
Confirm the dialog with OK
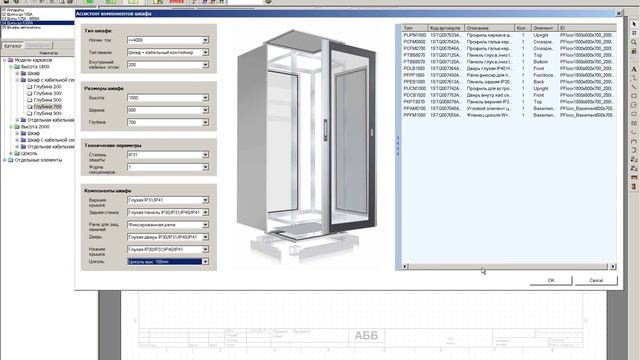[x=551, y=280]
